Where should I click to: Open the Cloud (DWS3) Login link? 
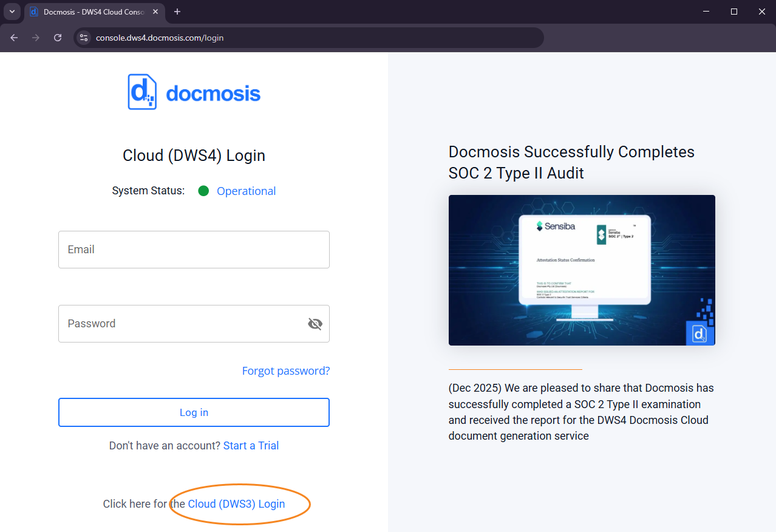[x=236, y=504]
